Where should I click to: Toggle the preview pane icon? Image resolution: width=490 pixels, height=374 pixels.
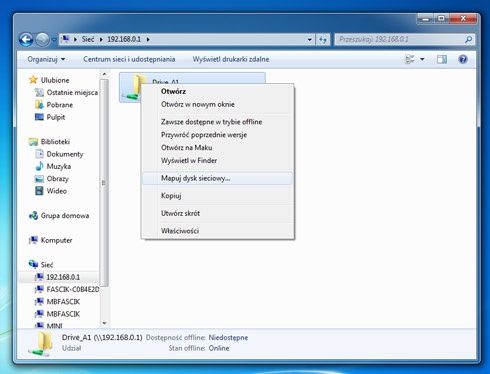(x=442, y=59)
